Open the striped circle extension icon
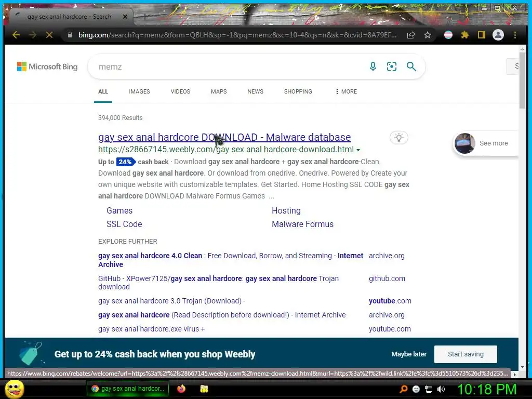Viewport: 532px width, 399px height. (x=448, y=35)
